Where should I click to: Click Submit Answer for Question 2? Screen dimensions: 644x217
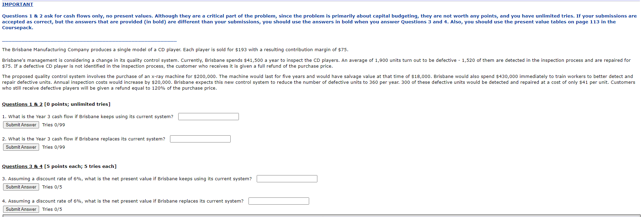[21, 147]
